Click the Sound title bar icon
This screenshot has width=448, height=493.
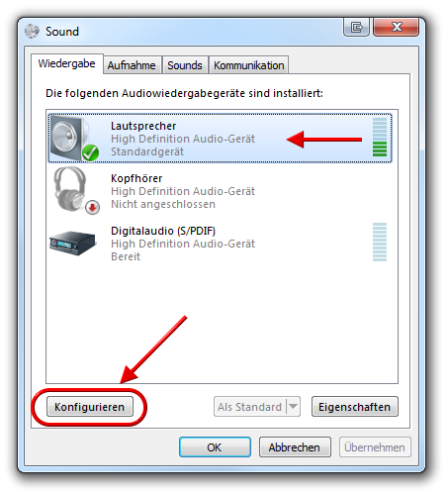pos(32,32)
